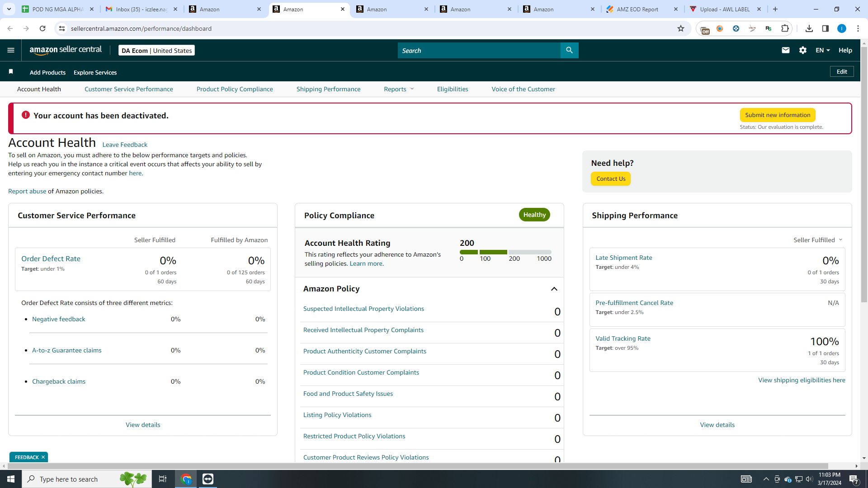Focus the Seller Central search field

pos(479,50)
